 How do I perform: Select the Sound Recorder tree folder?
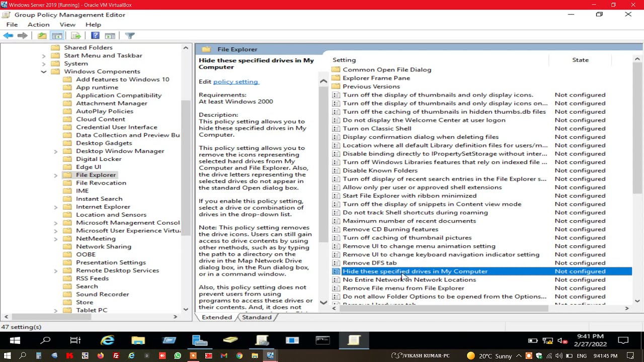[x=103, y=294]
